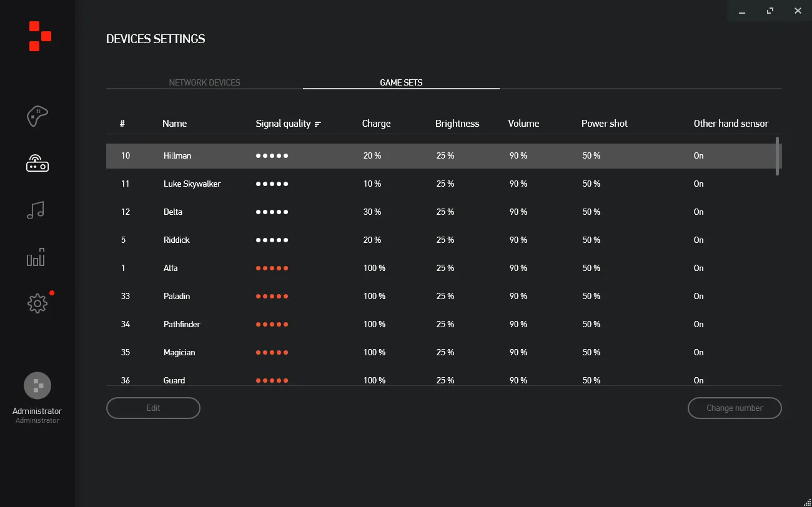Select the Luke Skywalker device row
The width and height of the screenshot is (812, 507).
(x=440, y=184)
